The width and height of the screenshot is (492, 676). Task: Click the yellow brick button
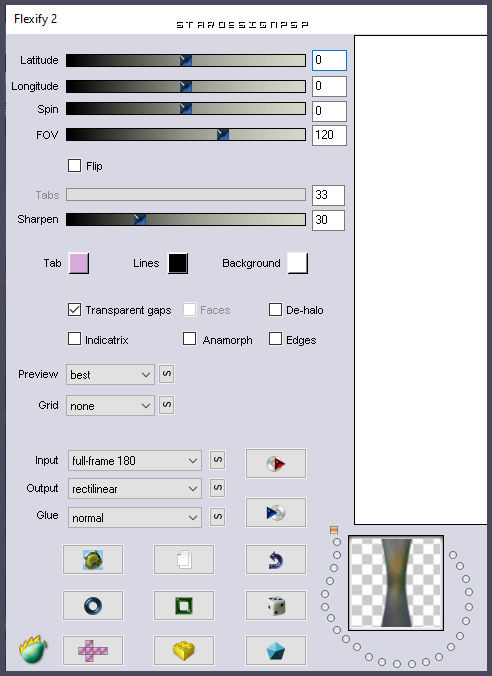(184, 651)
